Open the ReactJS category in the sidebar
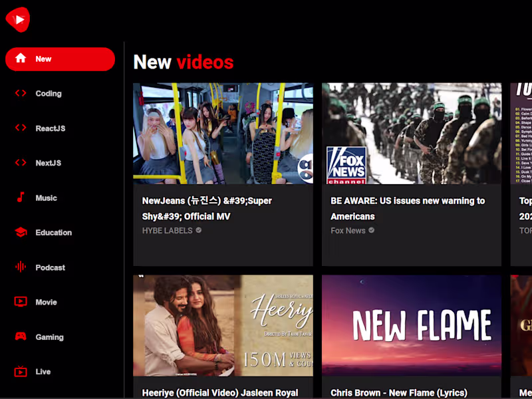The width and height of the screenshot is (532, 399). [x=49, y=128]
